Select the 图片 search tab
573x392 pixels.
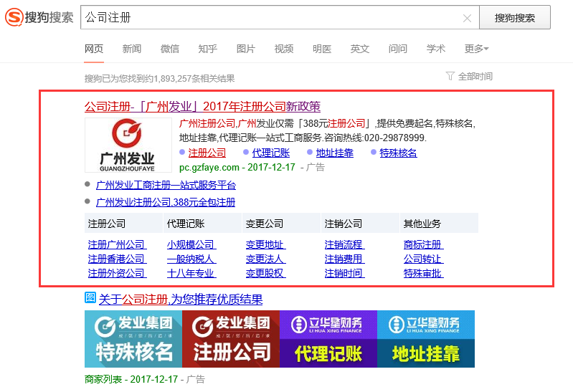pyautogui.click(x=246, y=49)
